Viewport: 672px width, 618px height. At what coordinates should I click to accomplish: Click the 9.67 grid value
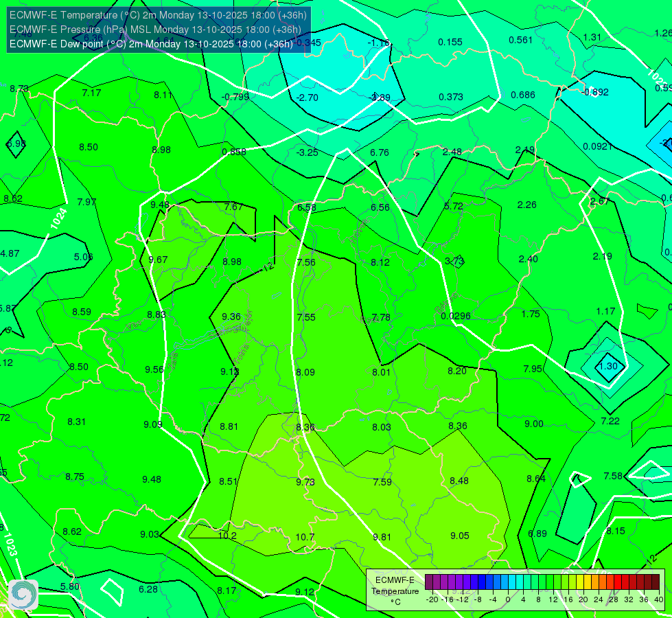[158, 260]
